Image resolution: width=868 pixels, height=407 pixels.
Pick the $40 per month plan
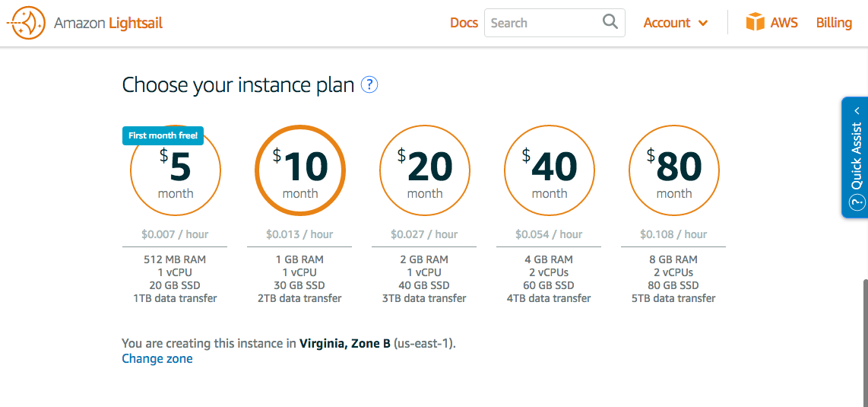pos(550,170)
